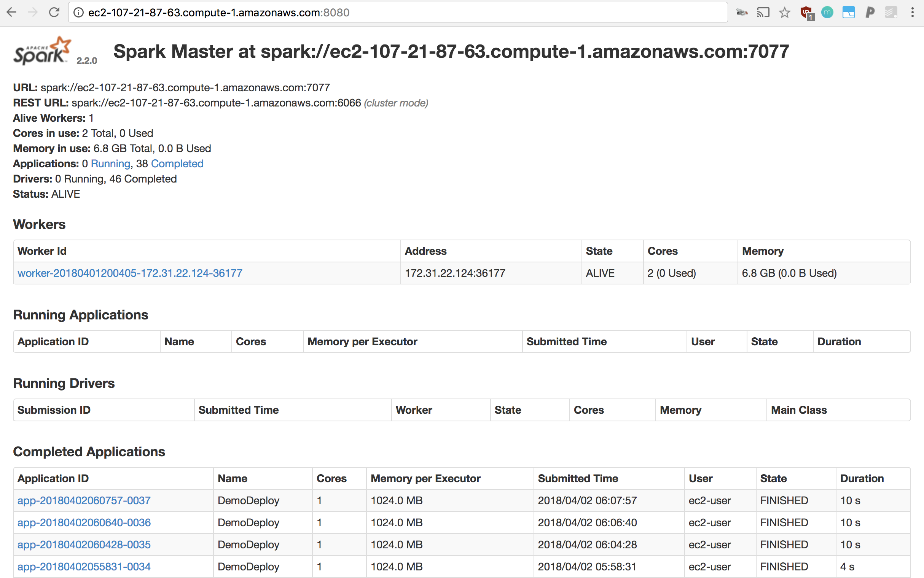Click the Running applications link
This screenshot has height=578, width=924.
[x=110, y=164]
